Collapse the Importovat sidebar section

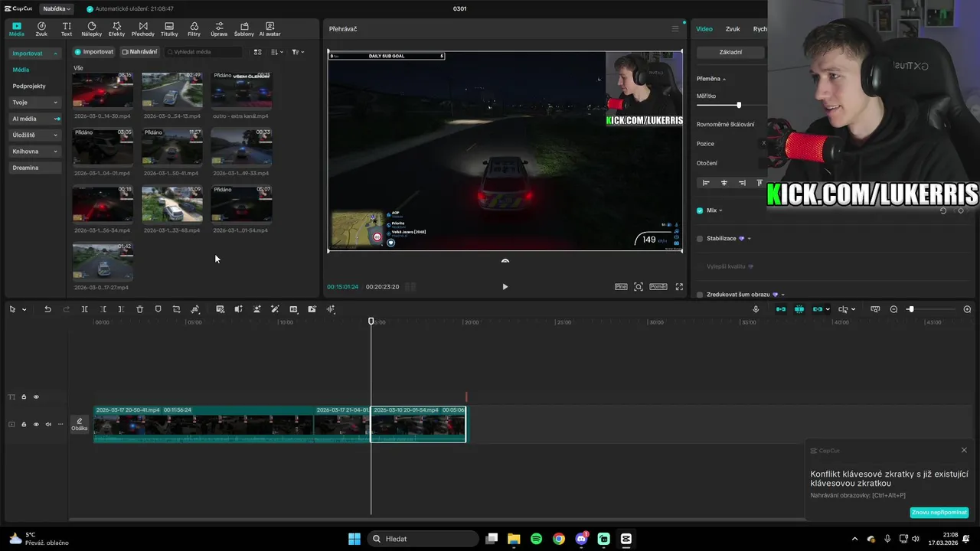coord(55,54)
